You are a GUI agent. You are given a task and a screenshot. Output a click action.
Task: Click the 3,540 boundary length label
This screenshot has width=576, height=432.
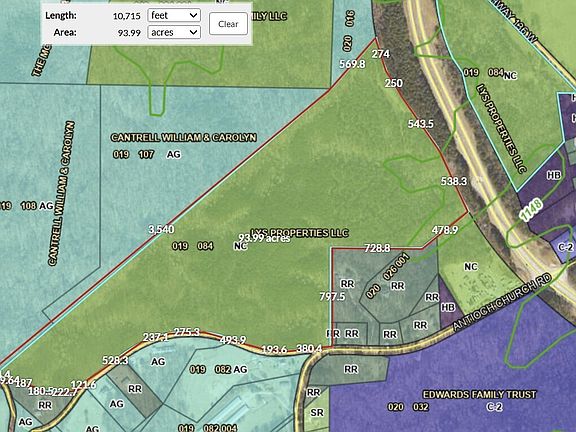[161, 230]
